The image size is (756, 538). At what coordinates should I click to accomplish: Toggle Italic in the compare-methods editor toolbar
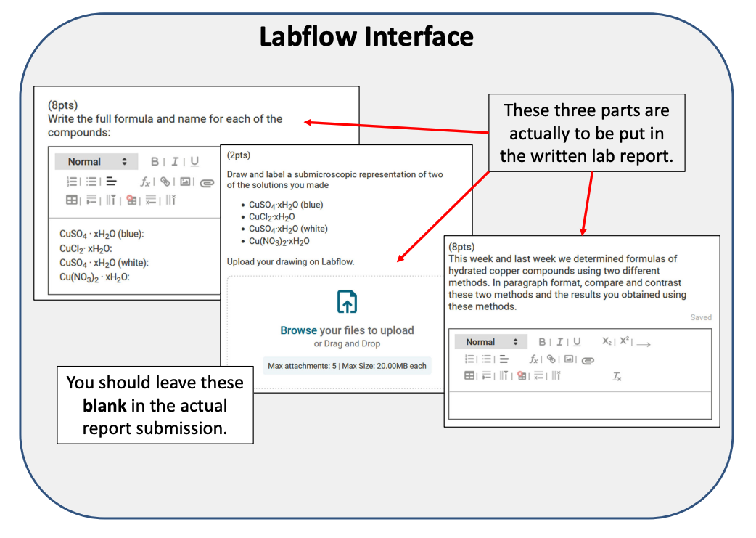[560, 342]
